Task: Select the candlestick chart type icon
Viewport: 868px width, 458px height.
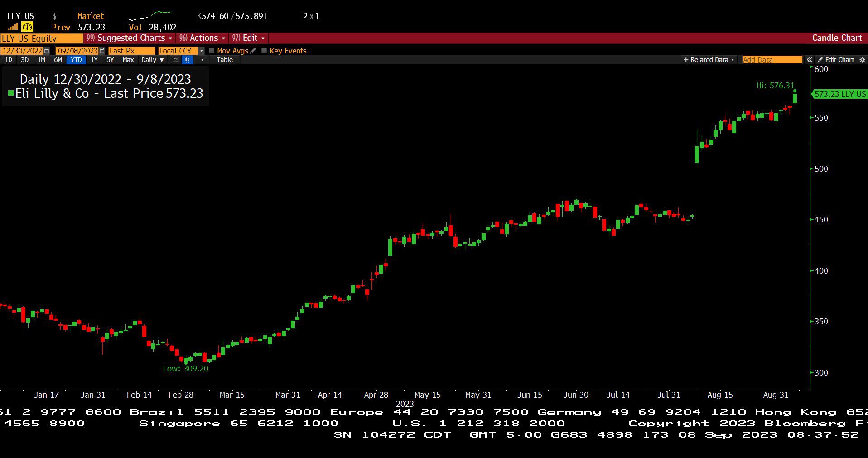Action: [188, 60]
